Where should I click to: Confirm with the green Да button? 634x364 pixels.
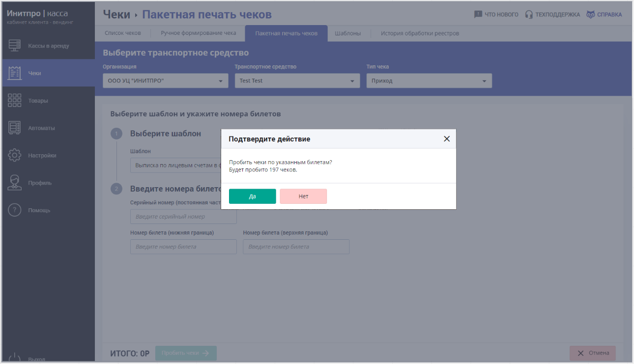point(253,196)
